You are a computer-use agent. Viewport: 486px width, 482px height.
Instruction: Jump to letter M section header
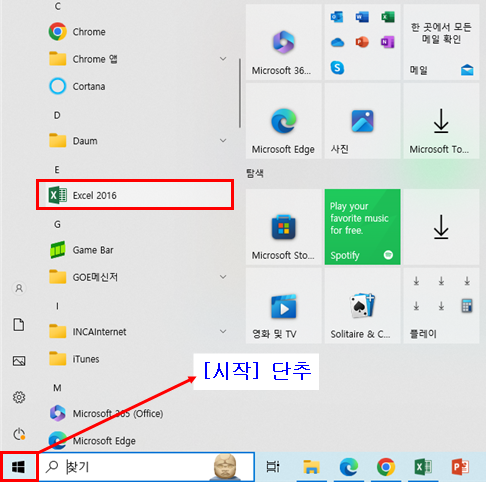(57, 388)
